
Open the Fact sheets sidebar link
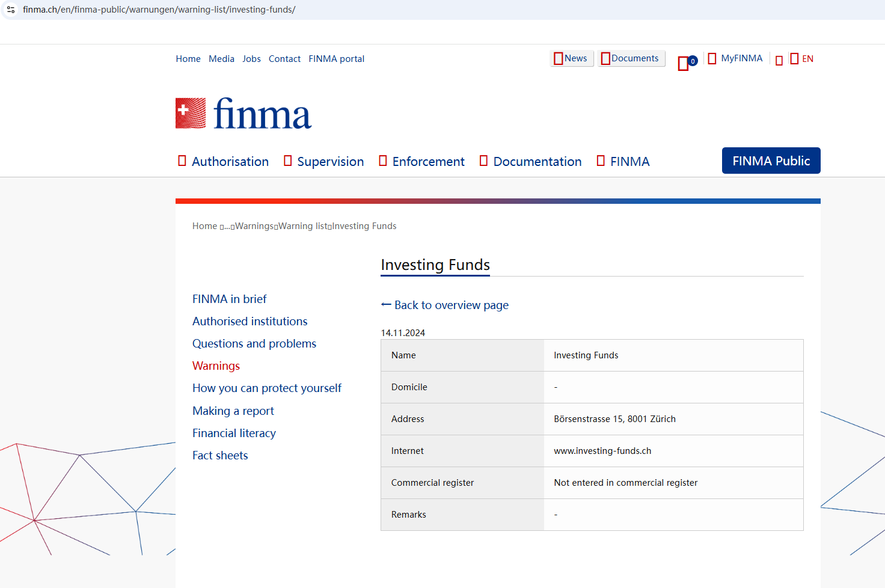click(220, 455)
